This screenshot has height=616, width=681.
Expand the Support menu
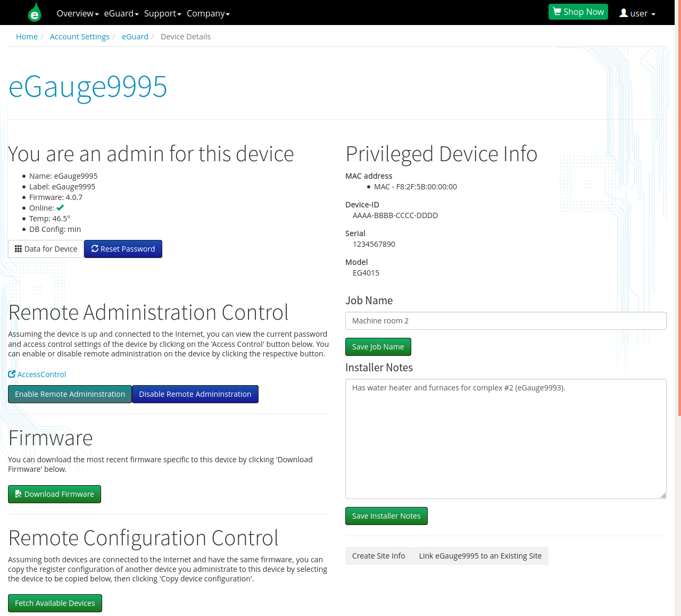[163, 13]
